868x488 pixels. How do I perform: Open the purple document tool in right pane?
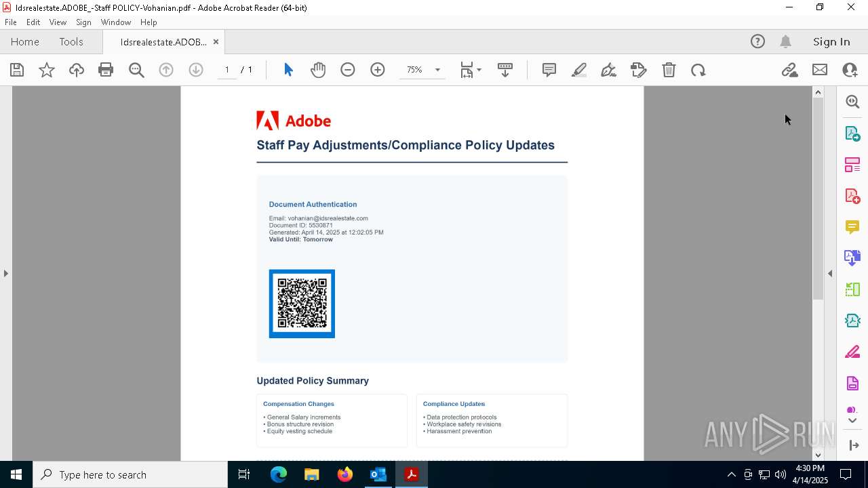852,384
